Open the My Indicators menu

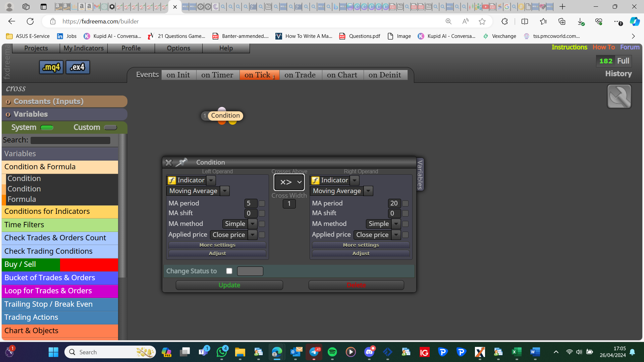[84, 48]
